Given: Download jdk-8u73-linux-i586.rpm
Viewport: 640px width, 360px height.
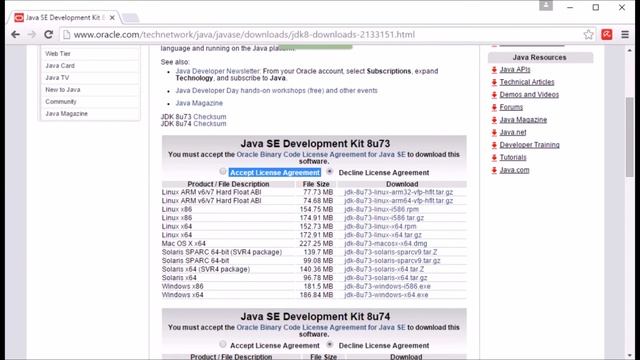Looking at the screenshot, I should coord(381,209).
